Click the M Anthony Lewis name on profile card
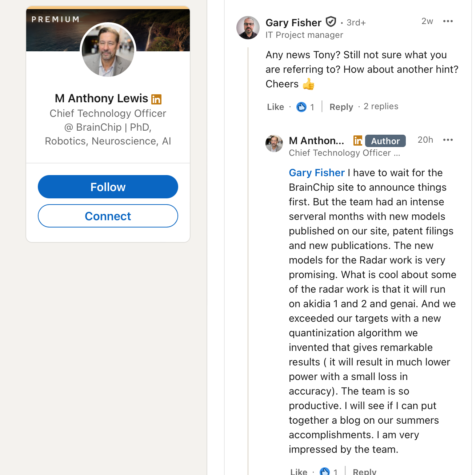 (101, 98)
